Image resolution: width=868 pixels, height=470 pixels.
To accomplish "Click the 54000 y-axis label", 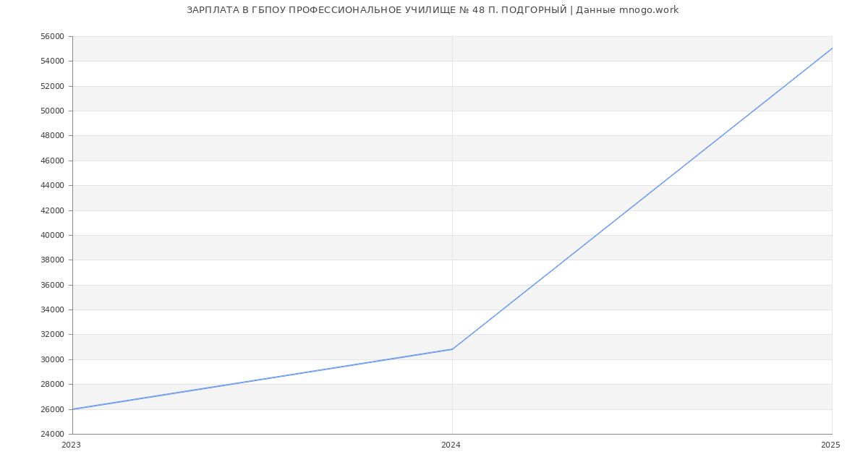I will (53, 61).
